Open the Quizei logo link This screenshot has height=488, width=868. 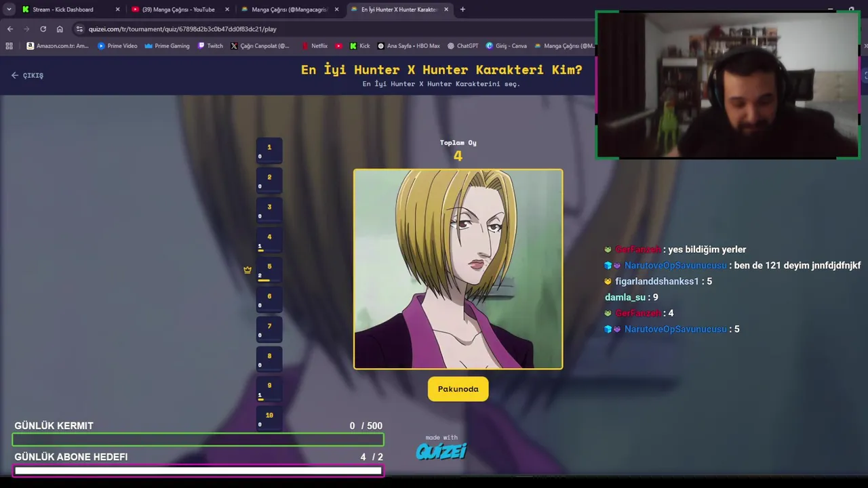tap(441, 451)
